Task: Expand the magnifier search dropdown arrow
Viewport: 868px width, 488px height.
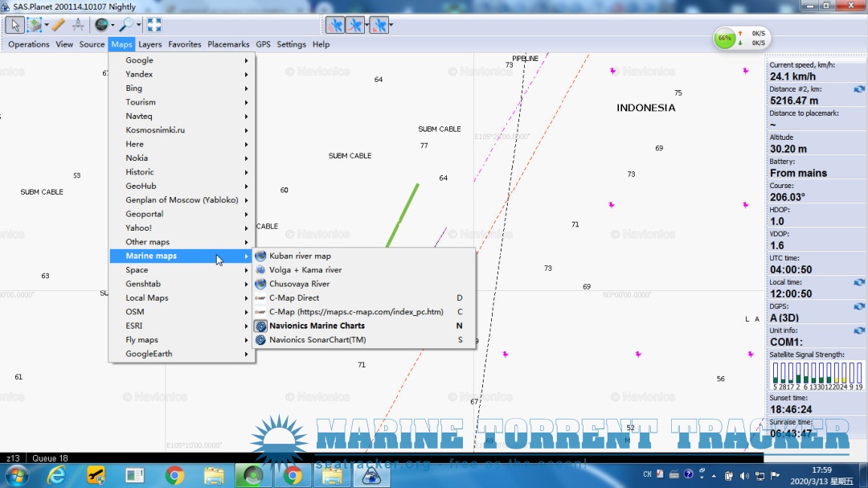Action: pyautogui.click(x=138, y=25)
